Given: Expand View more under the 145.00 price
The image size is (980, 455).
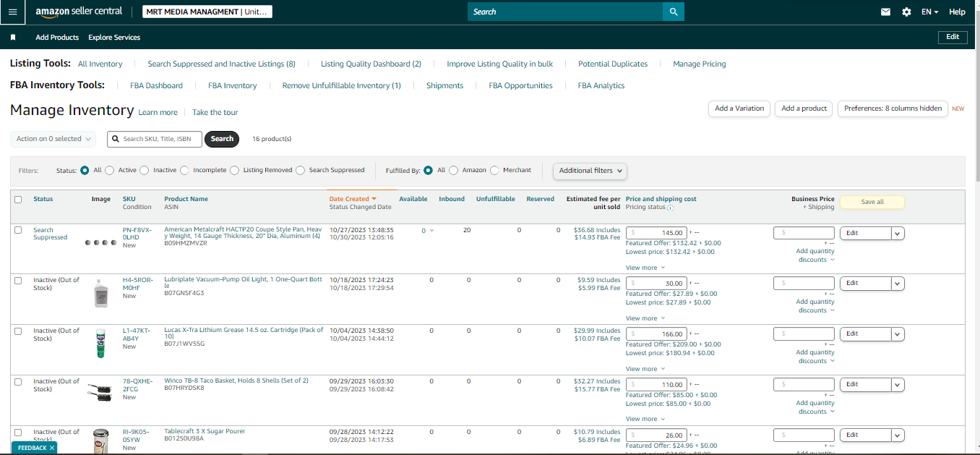Looking at the screenshot, I should tap(644, 268).
